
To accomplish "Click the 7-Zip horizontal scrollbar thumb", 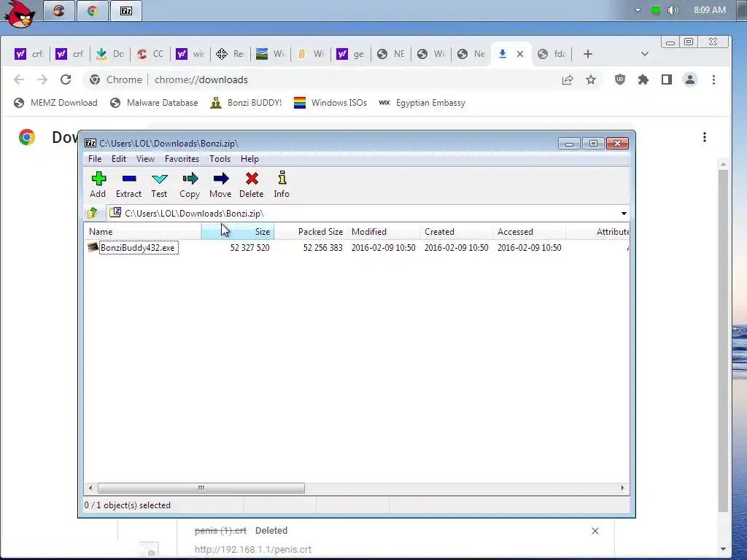I will [201, 488].
